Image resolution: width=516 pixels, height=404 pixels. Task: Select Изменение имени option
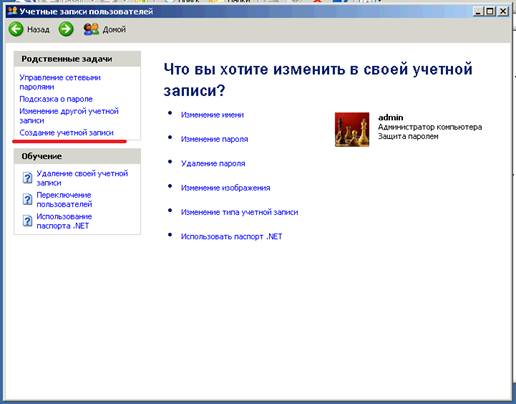212,115
